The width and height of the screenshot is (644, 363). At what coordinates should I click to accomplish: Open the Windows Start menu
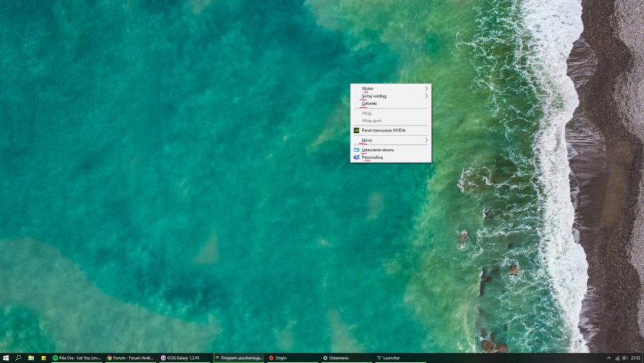point(6,358)
